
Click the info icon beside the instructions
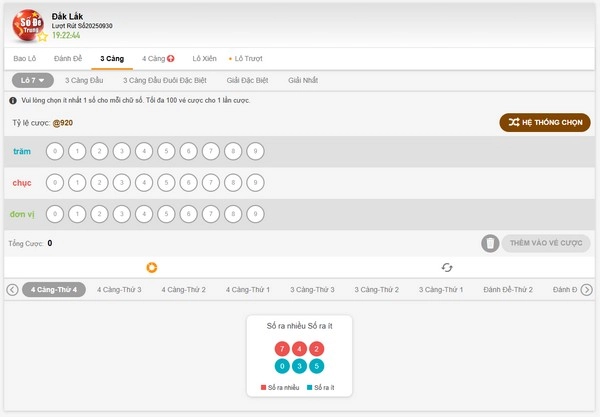12,101
